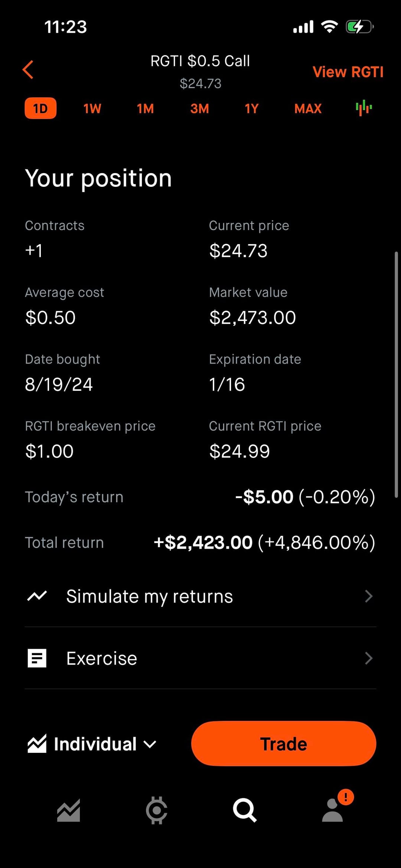The height and width of the screenshot is (868, 401).
Task: Tap the Simulate my returns trend icon
Action: point(37,596)
